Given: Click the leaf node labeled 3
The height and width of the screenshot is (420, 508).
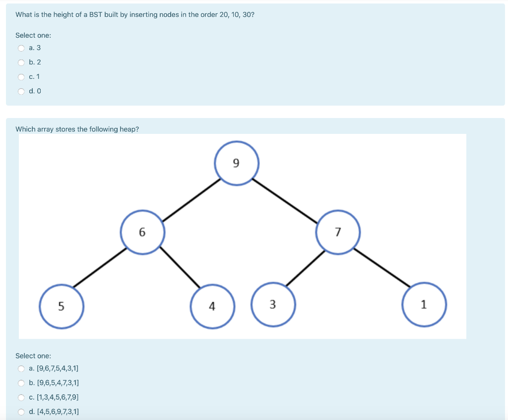Looking at the screenshot, I should coord(273,304).
